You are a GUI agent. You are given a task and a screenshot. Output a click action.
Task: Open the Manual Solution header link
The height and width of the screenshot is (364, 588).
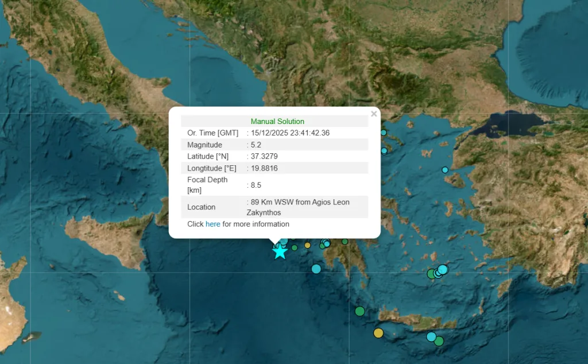coord(277,121)
